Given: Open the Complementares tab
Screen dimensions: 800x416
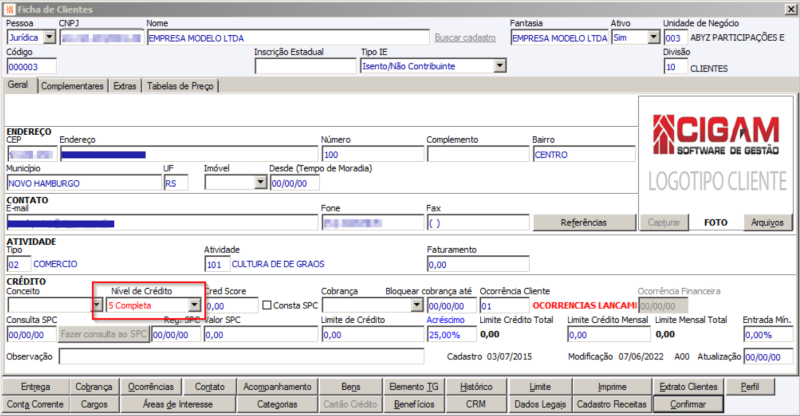Looking at the screenshot, I should (x=72, y=86).
